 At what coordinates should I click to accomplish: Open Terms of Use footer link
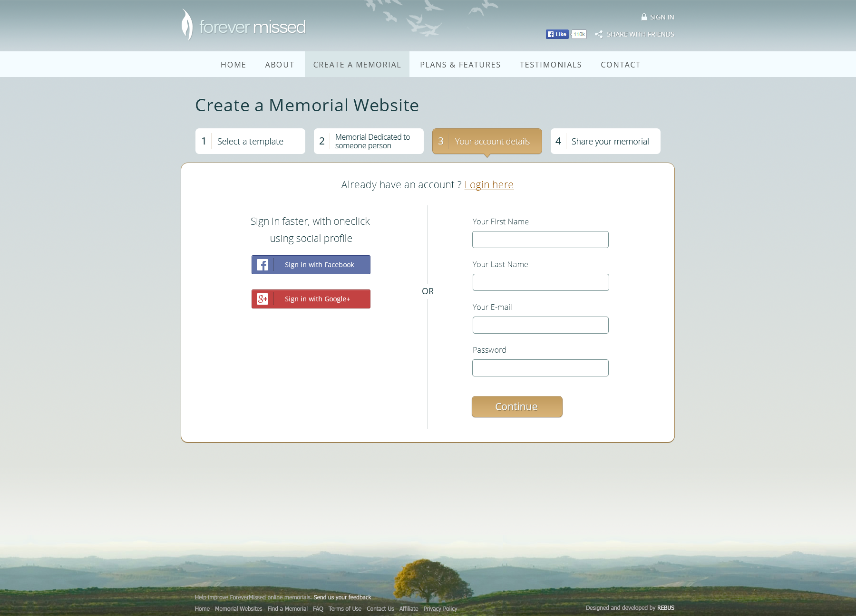pos(345,609)
